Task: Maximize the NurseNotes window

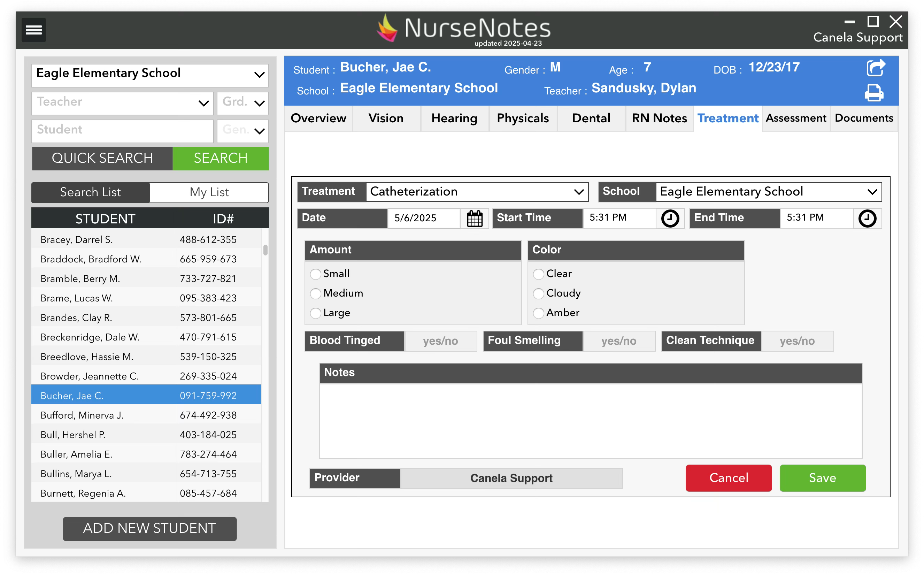Action: (x=873, y=22)
